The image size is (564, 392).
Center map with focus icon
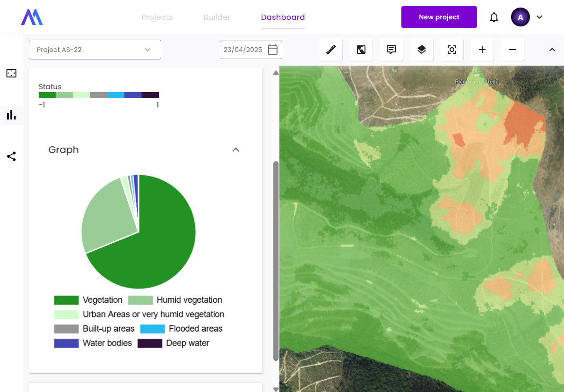point(452,50)
